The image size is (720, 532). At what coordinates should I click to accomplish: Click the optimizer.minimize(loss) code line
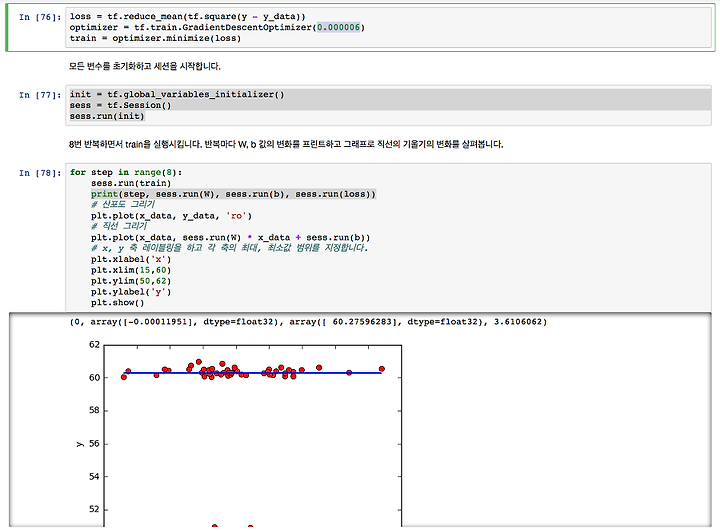pyautogui.click(x=155, y=38)
